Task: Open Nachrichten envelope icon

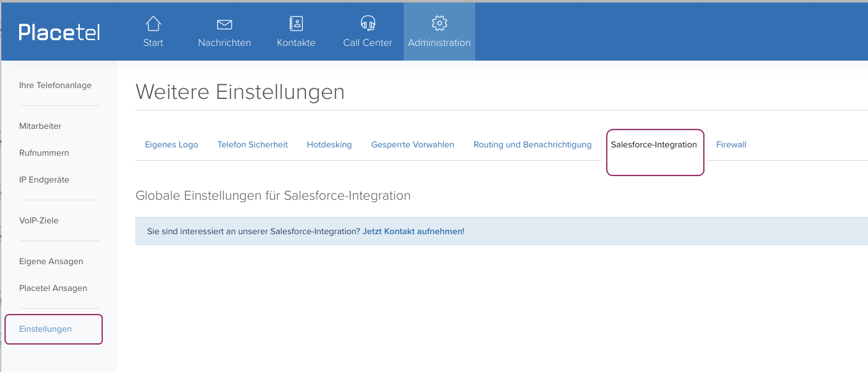Action: click(224, 24)
